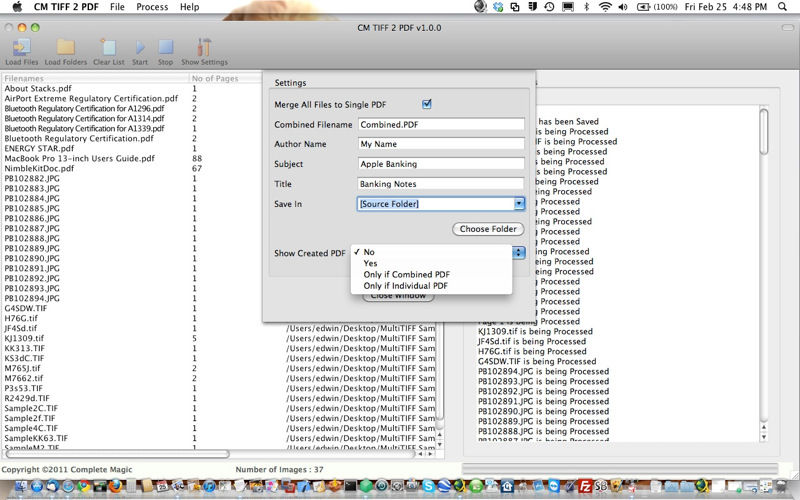Click the file list horizontal scrollbar
The image size is (800, 500).
(x=117, y=453)
